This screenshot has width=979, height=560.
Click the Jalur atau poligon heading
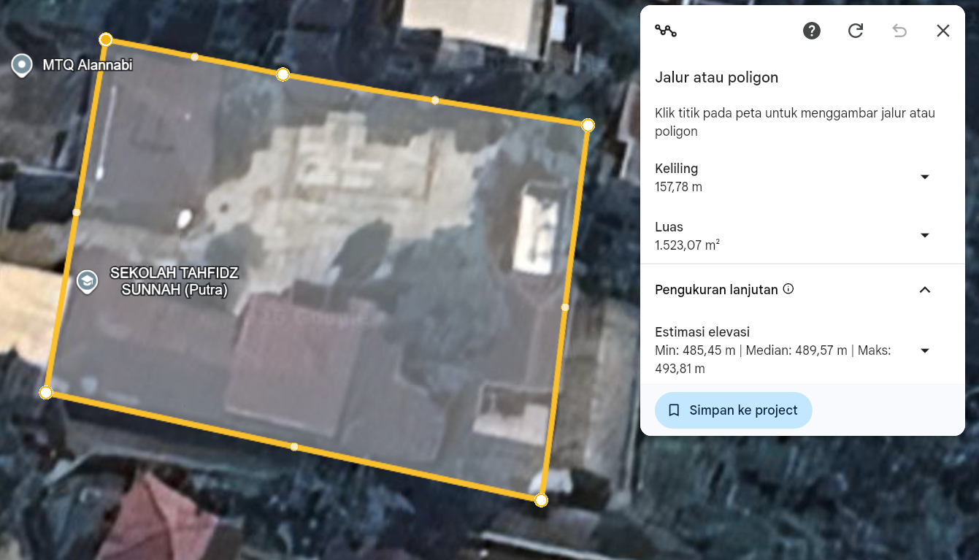tap(716, 77)
